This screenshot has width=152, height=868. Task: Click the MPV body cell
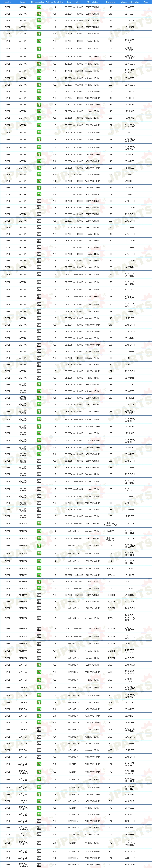[x=110, y=618]
